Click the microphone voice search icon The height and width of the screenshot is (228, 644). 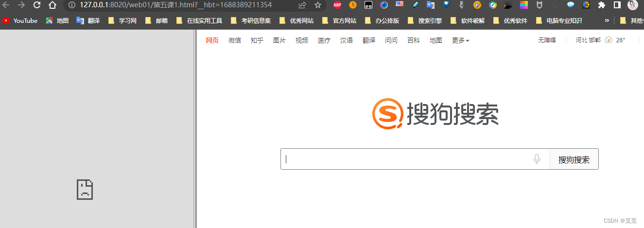[537, 159]
